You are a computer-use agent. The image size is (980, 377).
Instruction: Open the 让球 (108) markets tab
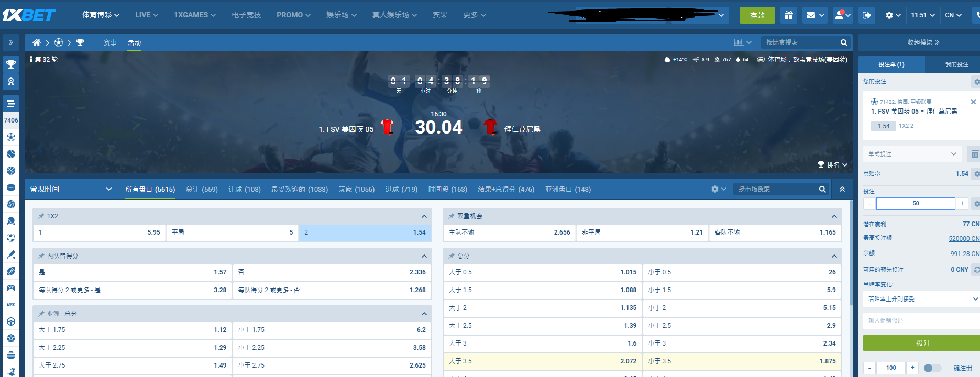pos(245,189)
